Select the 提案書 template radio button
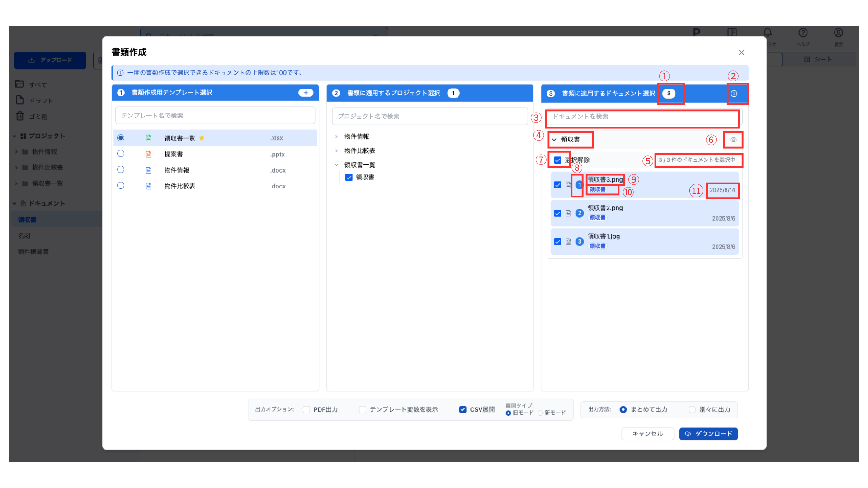 pos(121,154)
